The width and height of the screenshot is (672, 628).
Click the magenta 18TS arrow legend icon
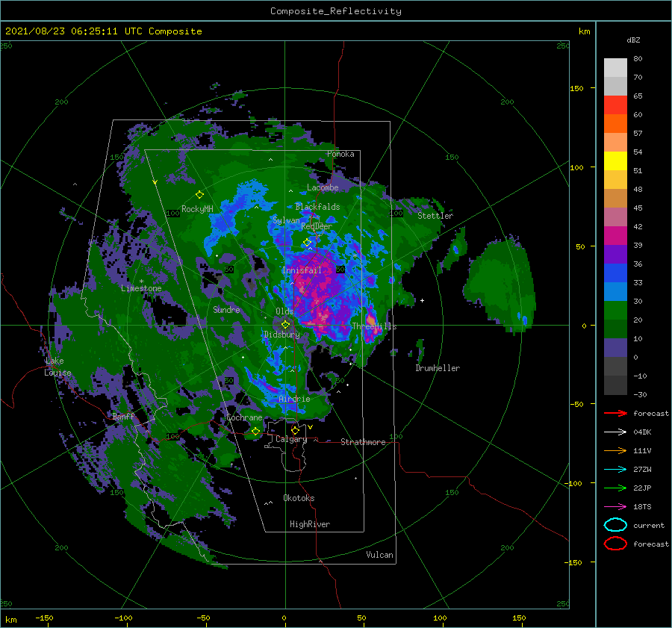tap(615, 507)
